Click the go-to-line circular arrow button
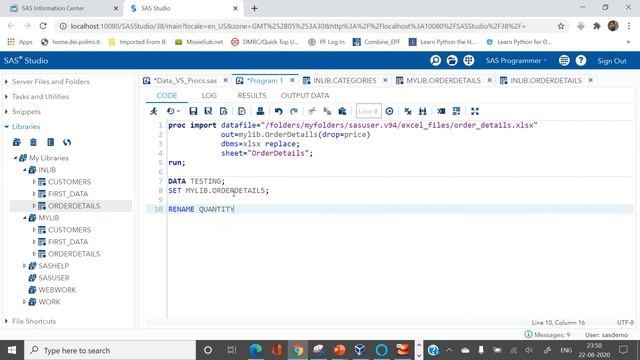The height and width of the screenshot is (360, 640). (389, 111)
